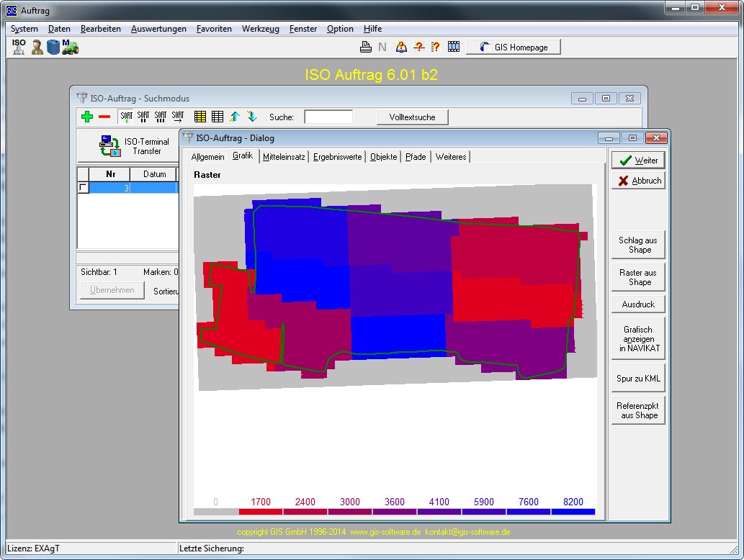Switch to the Mitteleinsatz tab

click(x=284, y=157)
